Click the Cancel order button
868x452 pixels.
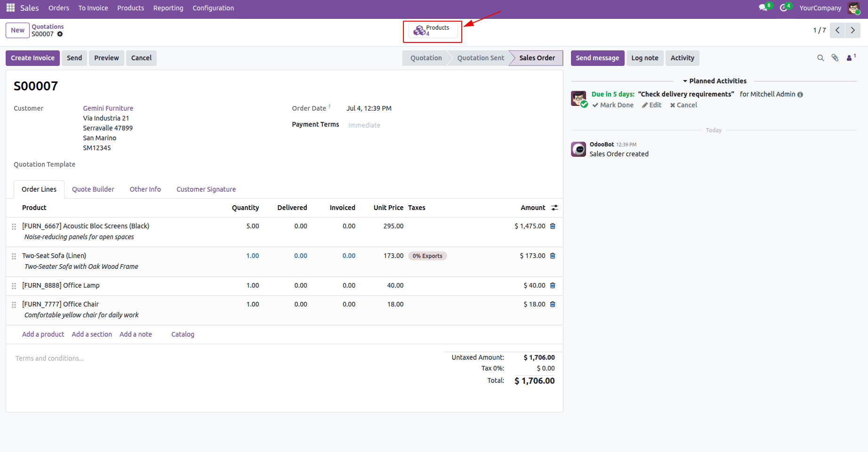click(x=141, y=58)
